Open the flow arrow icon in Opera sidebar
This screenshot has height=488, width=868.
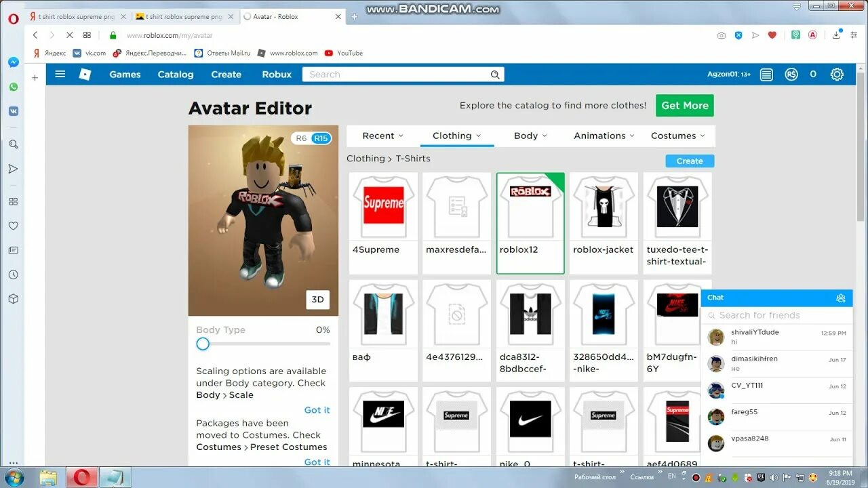(13, 169)
